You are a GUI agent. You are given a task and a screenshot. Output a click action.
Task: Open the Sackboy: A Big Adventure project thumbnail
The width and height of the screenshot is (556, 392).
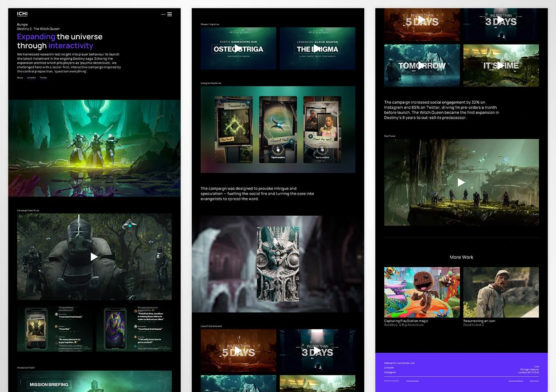tap(422, 292)
